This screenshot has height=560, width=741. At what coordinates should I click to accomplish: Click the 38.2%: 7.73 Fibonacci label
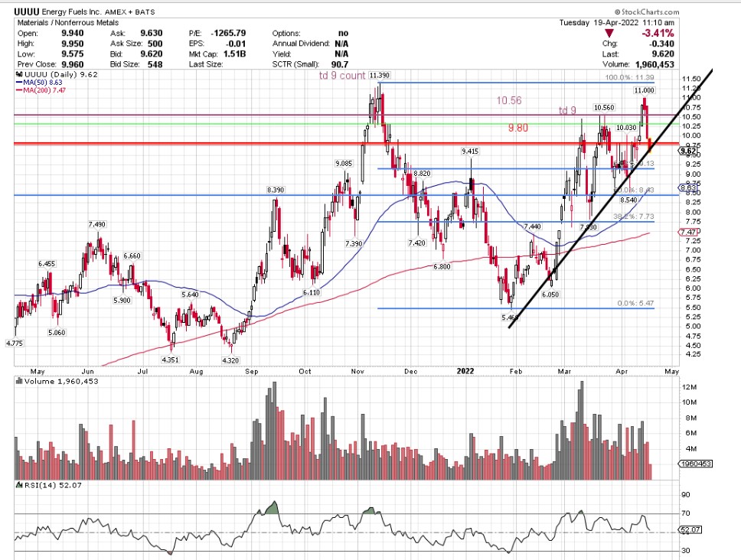634,217
